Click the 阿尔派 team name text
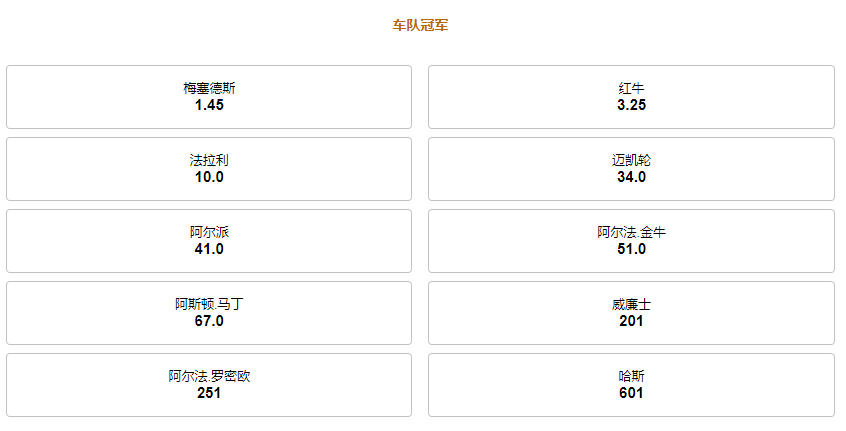This screenshot has width=846, height=431. [209, 232]
